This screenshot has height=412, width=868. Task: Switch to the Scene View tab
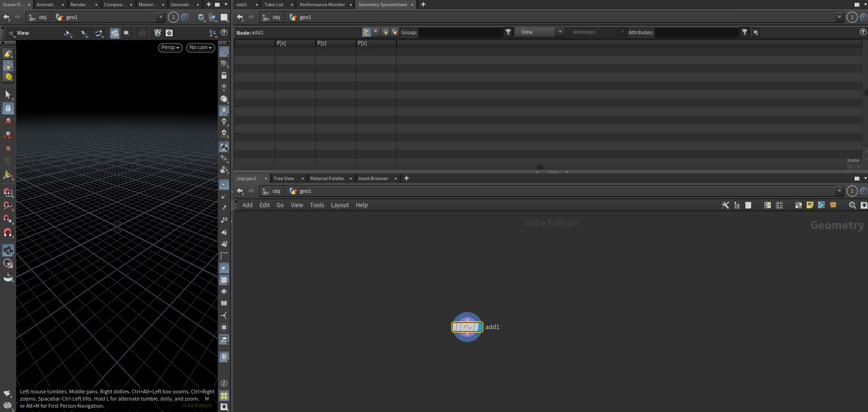pos(13,4)
